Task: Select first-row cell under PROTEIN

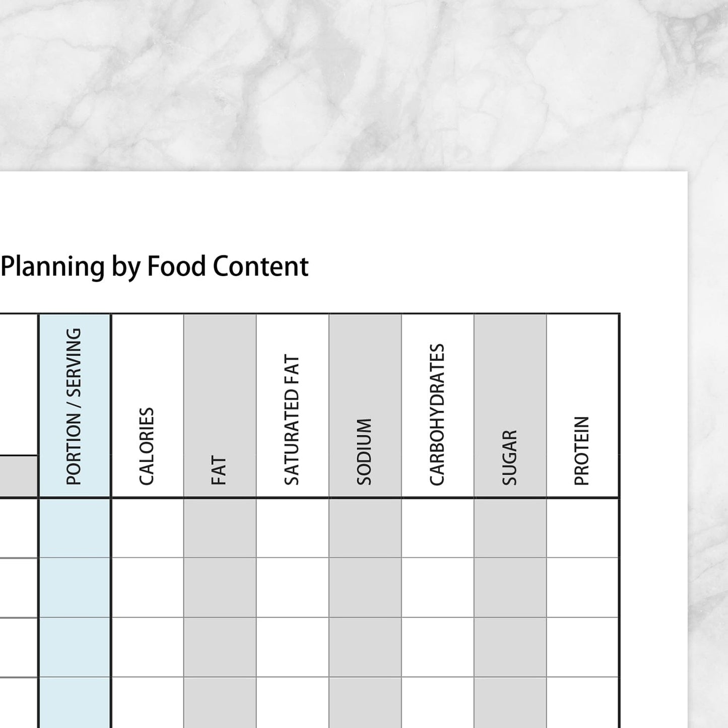Action: (x=582, y=528)
